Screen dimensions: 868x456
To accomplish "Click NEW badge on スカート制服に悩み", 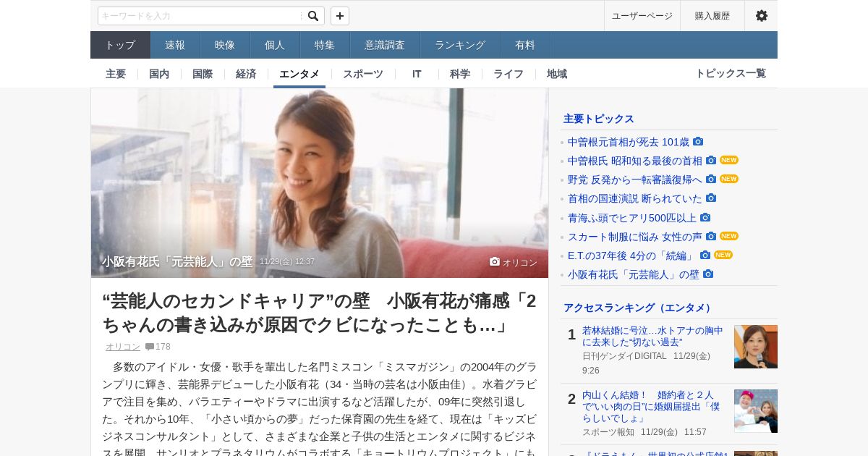I will click(x=729, y=236).
